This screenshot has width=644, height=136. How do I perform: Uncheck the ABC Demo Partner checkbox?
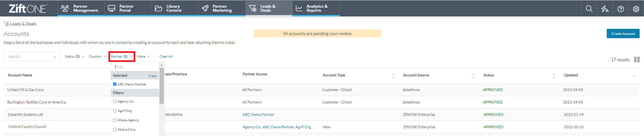click(115, 84)
